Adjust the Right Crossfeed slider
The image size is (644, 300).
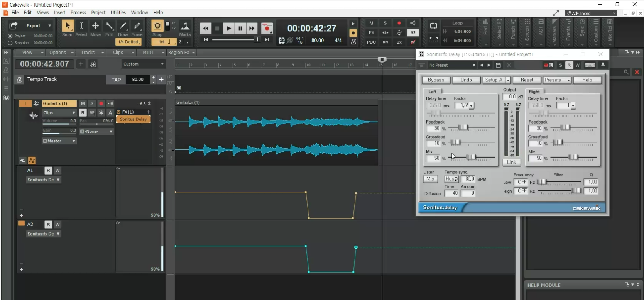573,143
